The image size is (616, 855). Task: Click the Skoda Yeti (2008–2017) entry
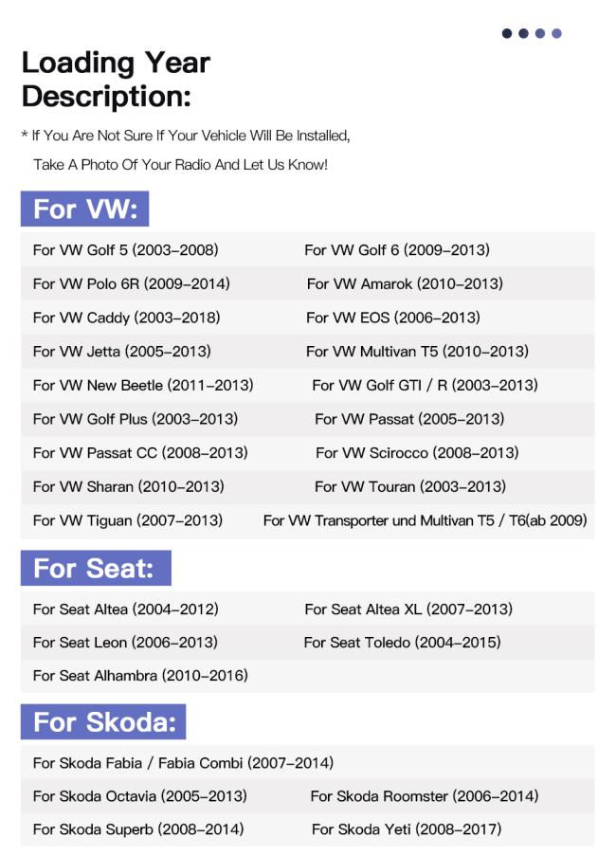pyautogui.click(x=407, y=829)
